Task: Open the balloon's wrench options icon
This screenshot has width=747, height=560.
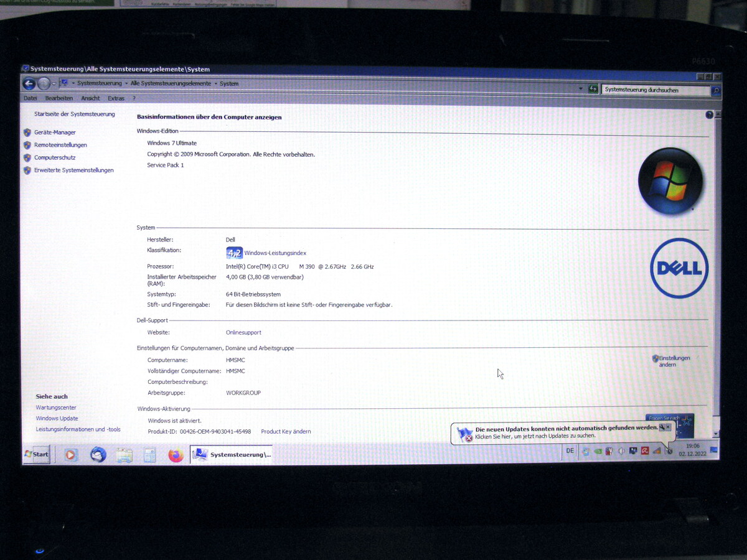Action: (x=662, y=427)
